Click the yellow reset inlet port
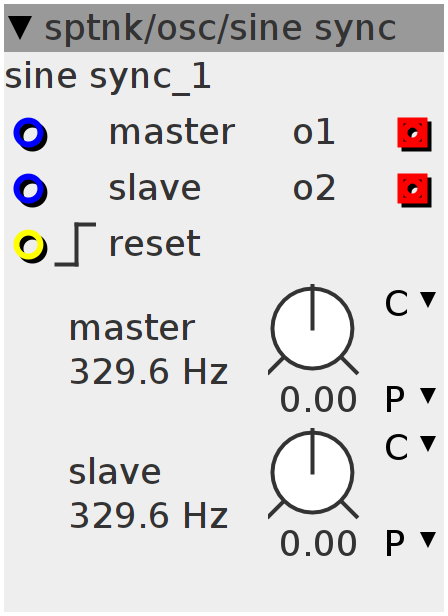 point(30,246)
